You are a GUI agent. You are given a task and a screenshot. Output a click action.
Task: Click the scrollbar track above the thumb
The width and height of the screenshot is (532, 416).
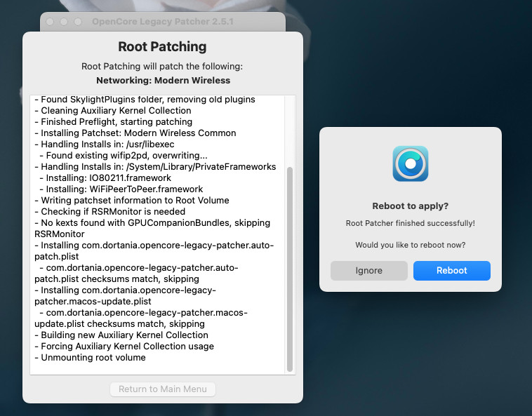pos(290,131)
